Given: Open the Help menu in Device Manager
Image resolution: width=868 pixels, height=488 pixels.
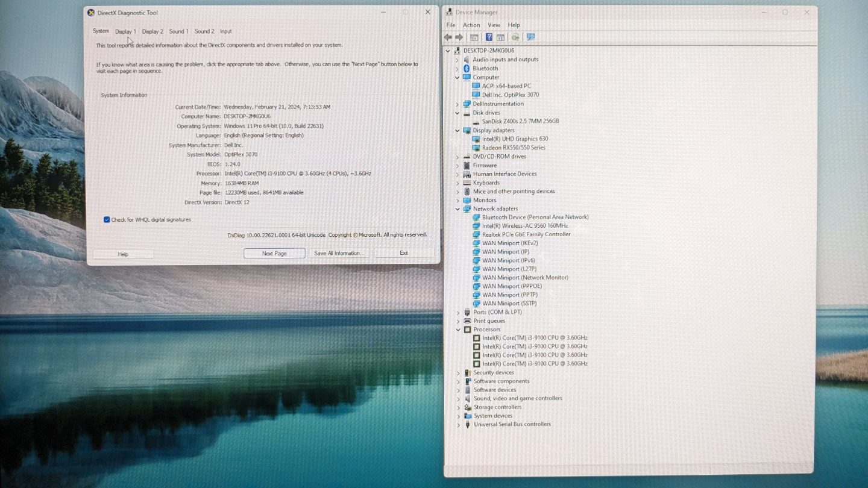Looking at the screenshot, I should coord(514,25).
